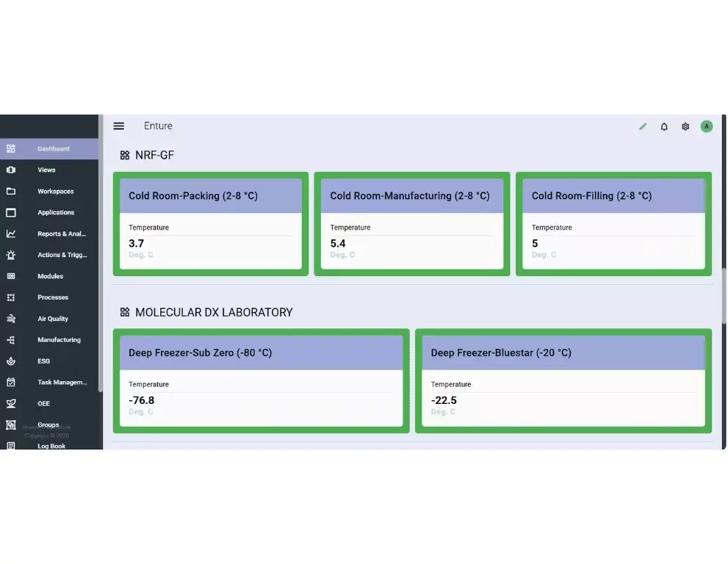The image size is (728, 564).
Task: Open the Actions & Triggers bell icon
Action: 10,255
